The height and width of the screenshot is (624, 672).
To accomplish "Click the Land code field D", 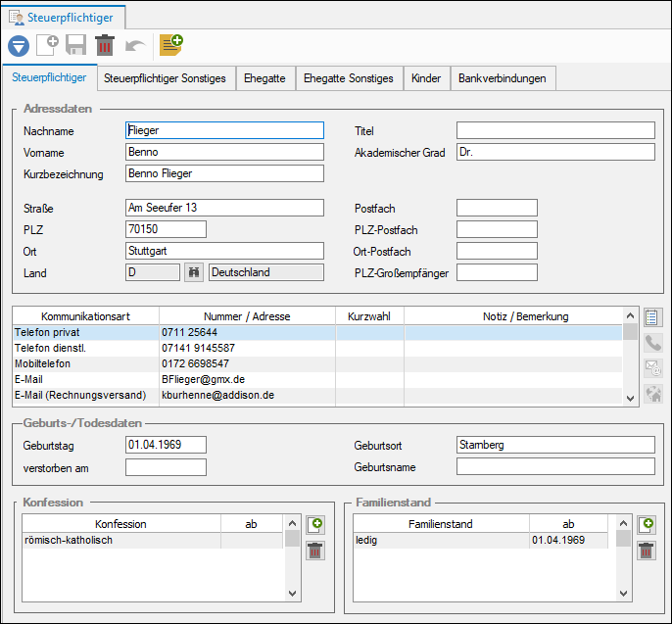I will [x=153, y=272].
